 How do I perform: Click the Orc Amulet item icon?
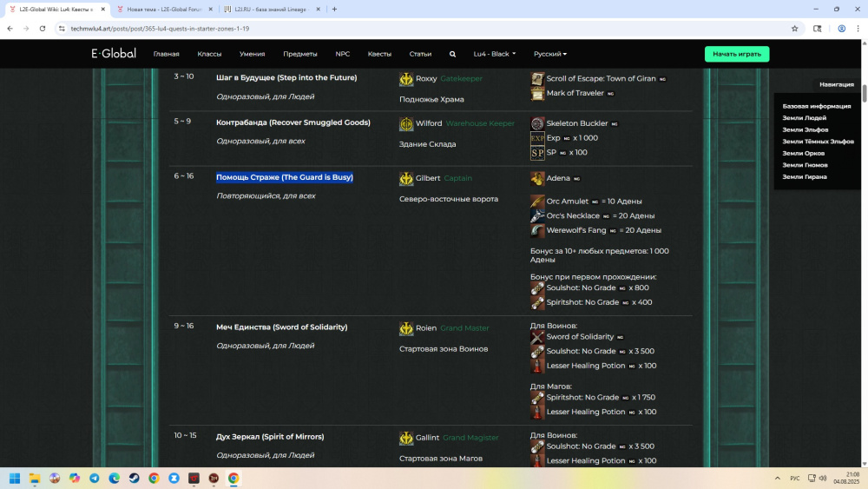pos(537,202)
